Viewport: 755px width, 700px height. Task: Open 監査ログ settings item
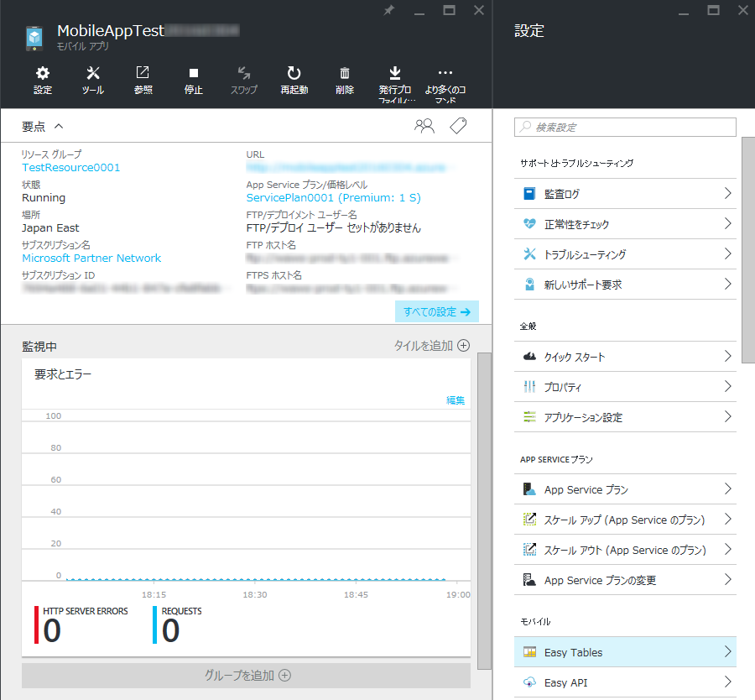click(x=625, y=194)
